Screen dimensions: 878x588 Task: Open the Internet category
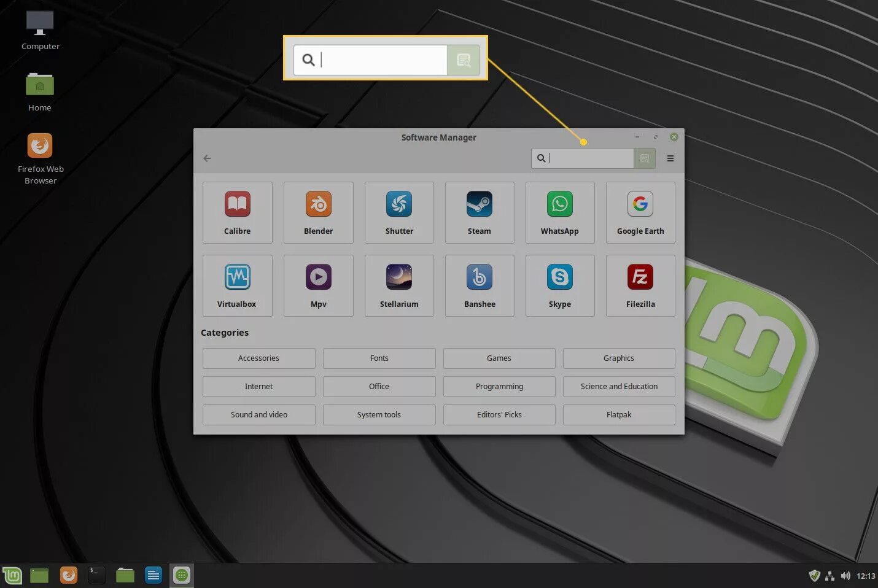[258, 387]
